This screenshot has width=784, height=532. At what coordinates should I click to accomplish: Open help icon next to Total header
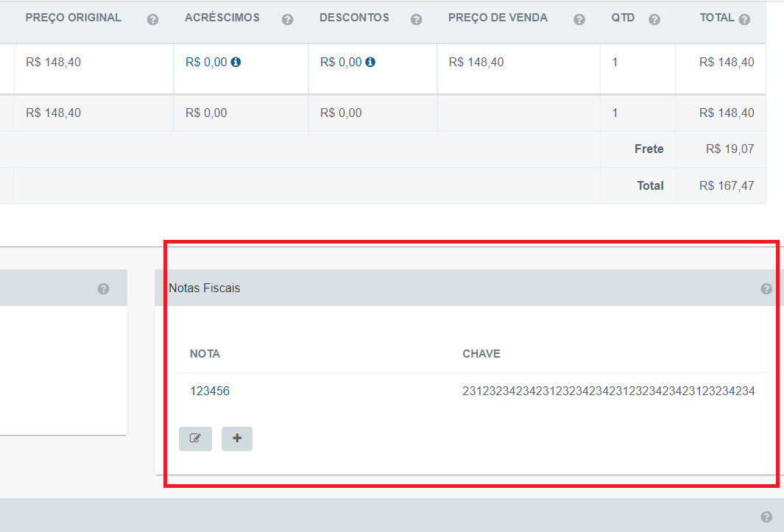pos(744,20)
